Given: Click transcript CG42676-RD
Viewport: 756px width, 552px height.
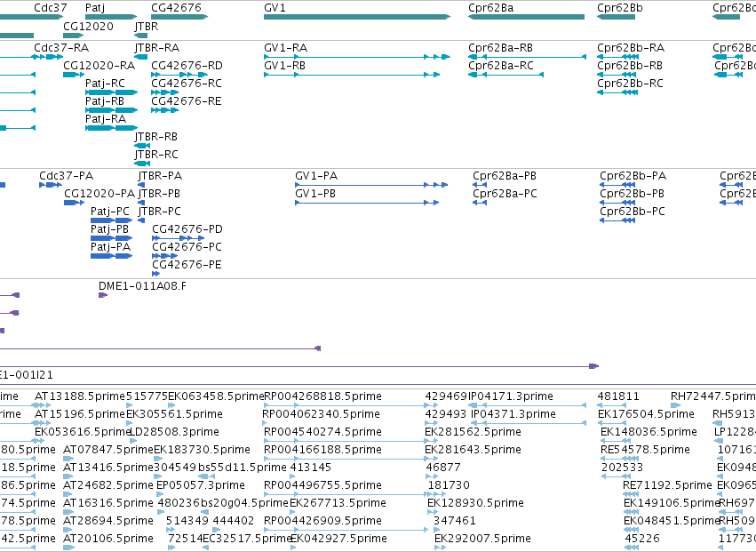Looking at the screenshot, I should (x=187, y=65).
